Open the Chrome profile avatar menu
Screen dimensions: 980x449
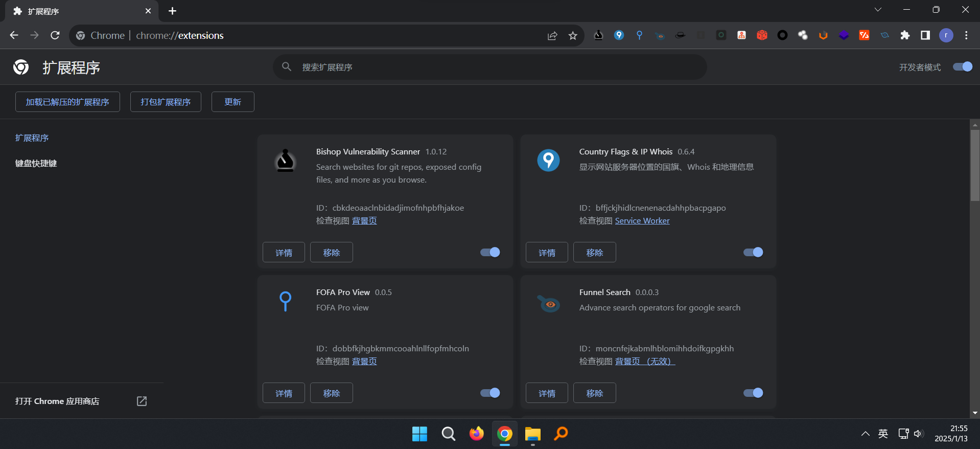(946, 35)
